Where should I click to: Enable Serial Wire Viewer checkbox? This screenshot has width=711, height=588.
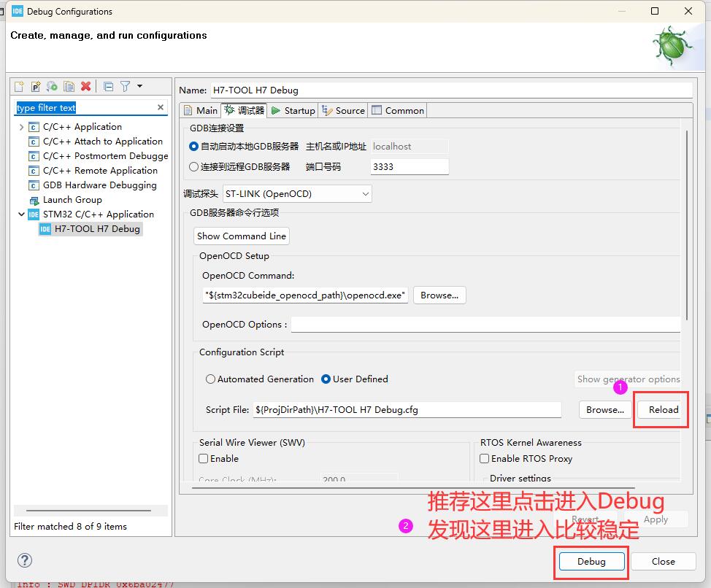click(x=204, y=458)
